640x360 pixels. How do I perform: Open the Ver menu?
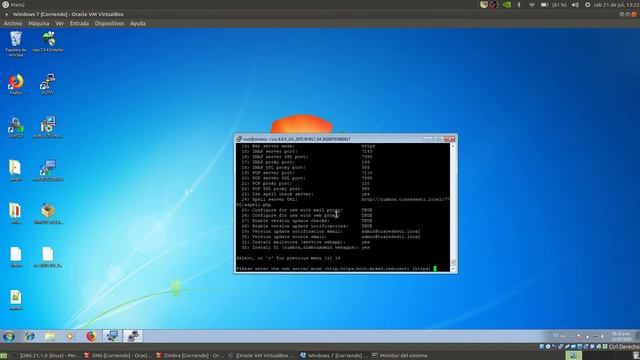coord(60,24)
